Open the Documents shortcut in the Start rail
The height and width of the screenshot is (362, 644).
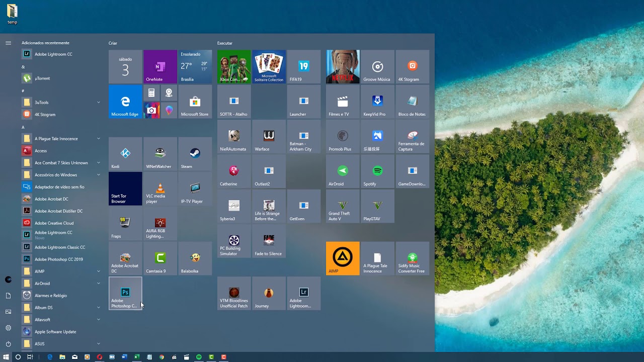(x=8, y=296)
